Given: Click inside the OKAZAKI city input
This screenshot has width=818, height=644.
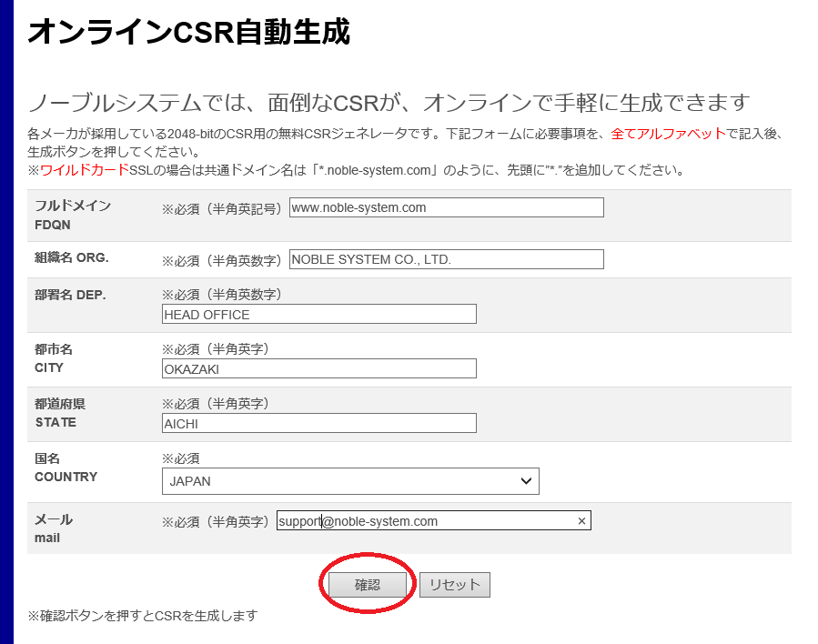Looking at the screenshot, I should click(x=318, y=368).
